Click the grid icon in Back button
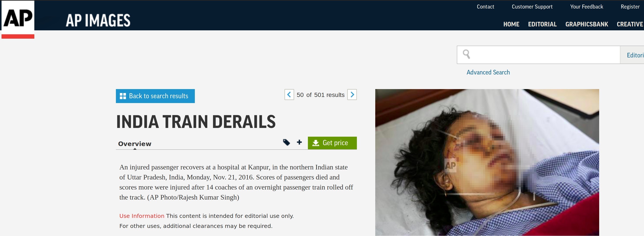Screen dimensions: 644x236 [x=123, y=96]
